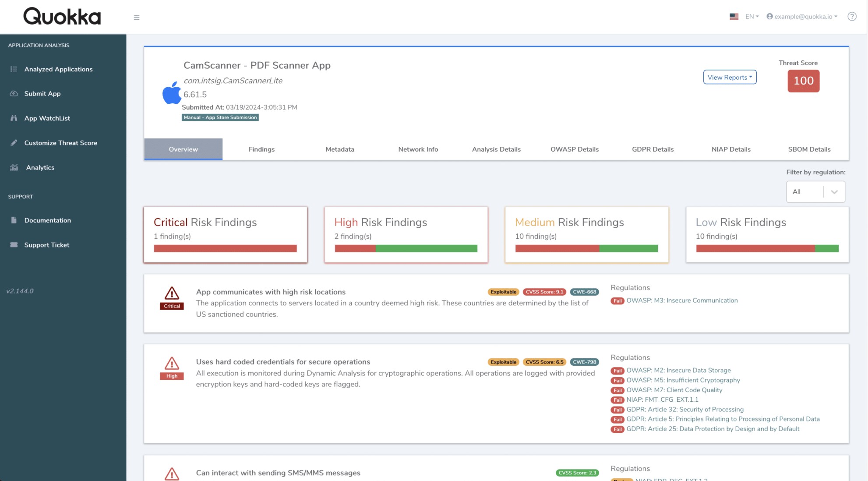Click the App WatchList binoculars icon
868x481 pixels.
coord(14,118)
